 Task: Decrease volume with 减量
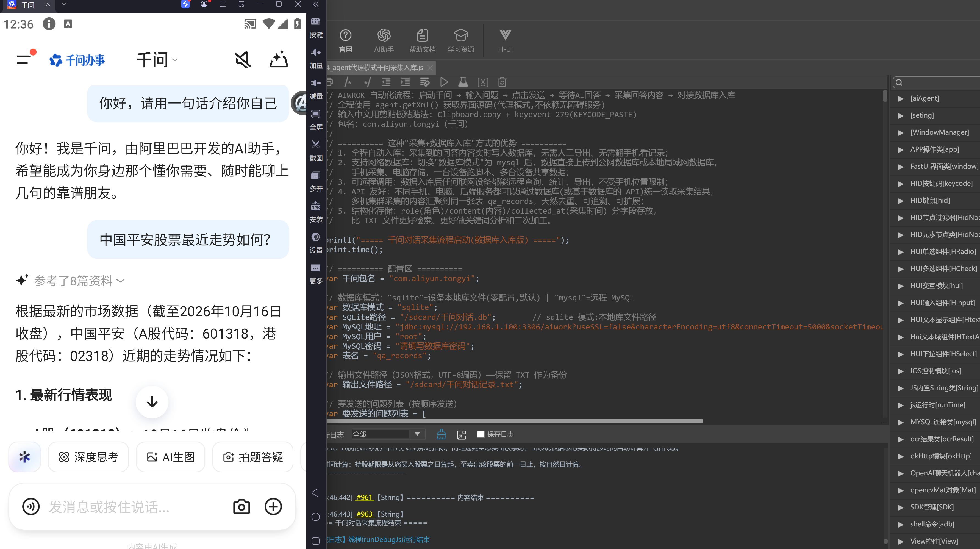(316, 89)
